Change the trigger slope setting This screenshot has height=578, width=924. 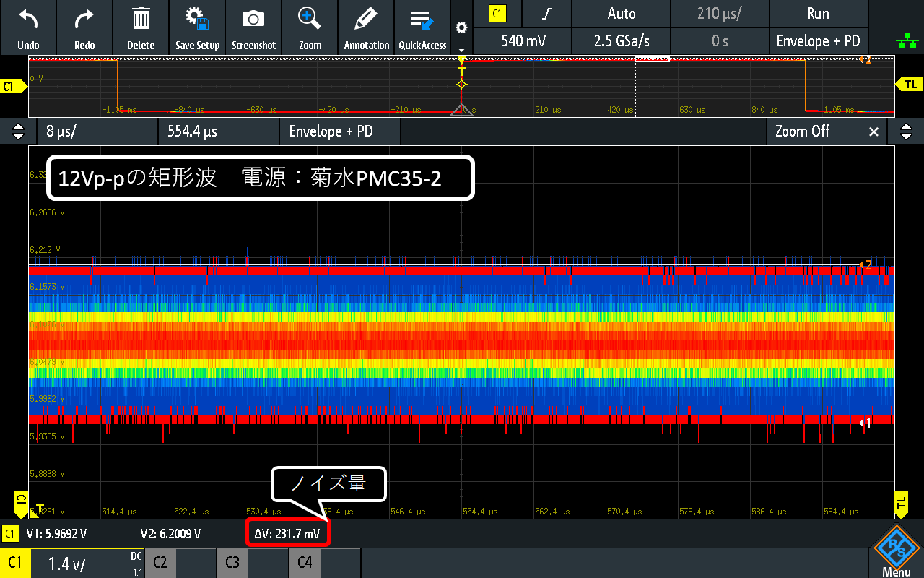[546, 13]
